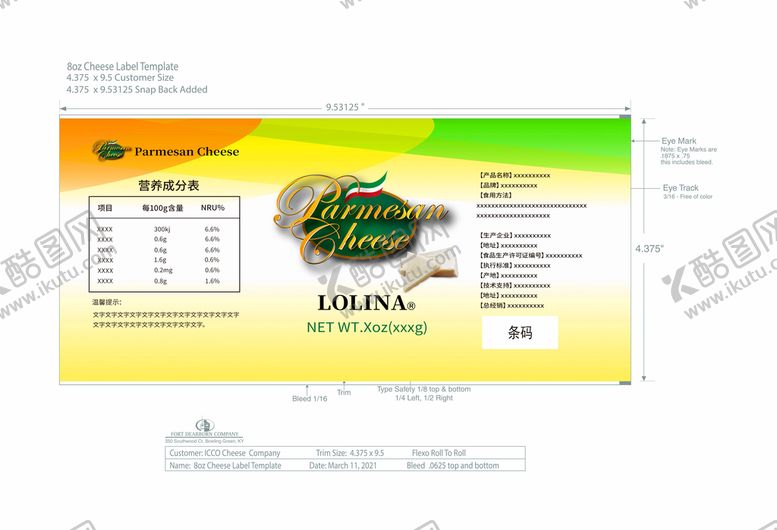Select 'Date: March 11, 2021' cell

click(x=343, y=466)
